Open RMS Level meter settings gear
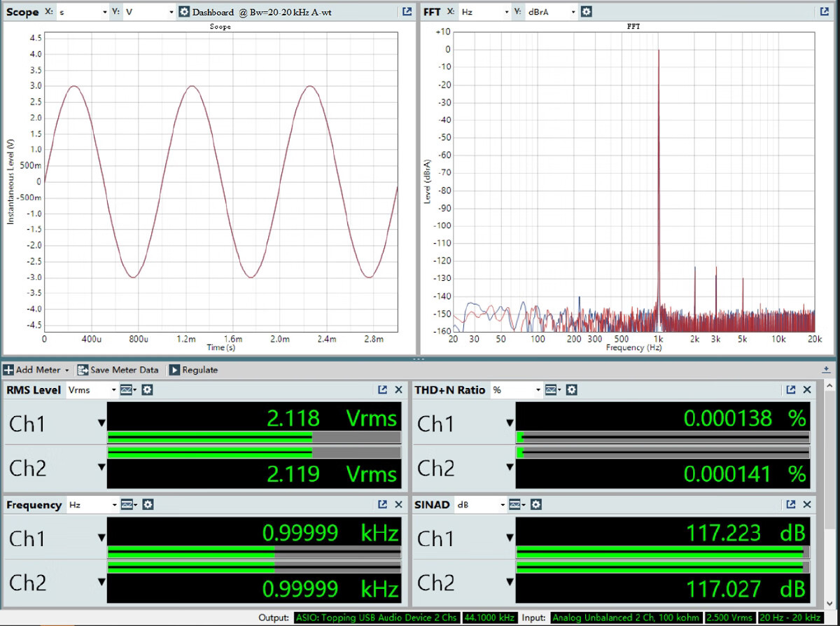This screenshot has width=840, height=626. [148, 390]
